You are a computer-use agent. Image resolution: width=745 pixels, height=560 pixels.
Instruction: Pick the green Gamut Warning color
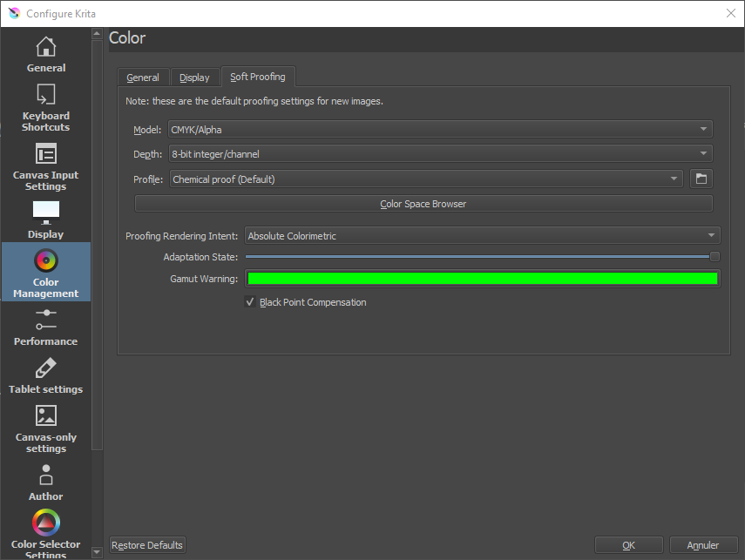coord(482,279)
